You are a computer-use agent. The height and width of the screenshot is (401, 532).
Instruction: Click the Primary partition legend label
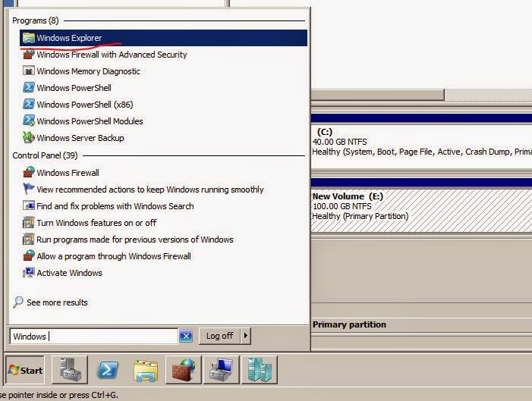coord(349,324)
